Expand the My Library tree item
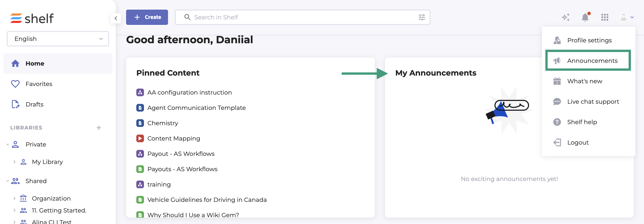The image size is (644, 224). [x=14, y=162]
